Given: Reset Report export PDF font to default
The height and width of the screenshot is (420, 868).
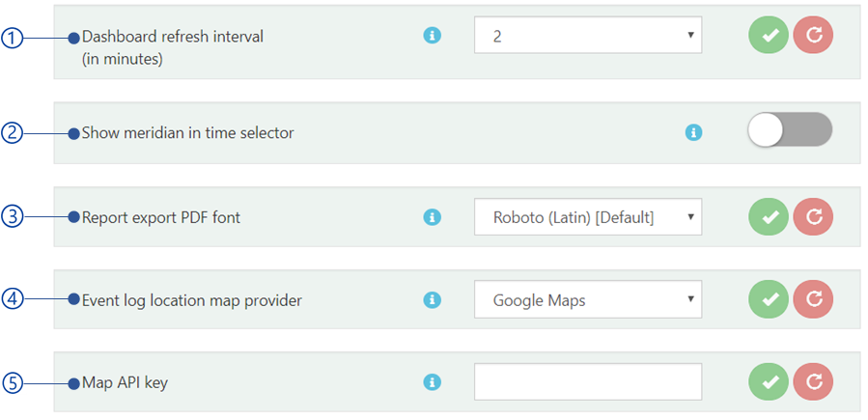Looking at the screenshot, I should point(813,217).
